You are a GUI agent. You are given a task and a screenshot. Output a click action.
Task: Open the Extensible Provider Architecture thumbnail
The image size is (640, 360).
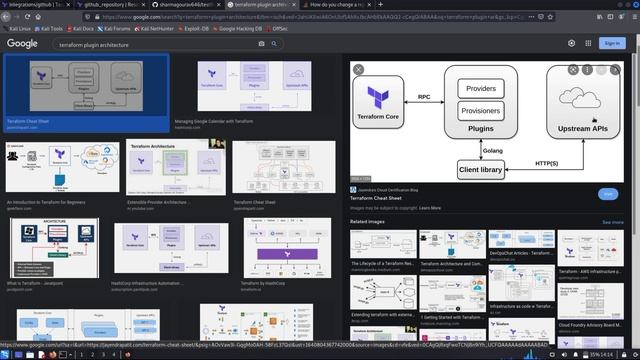176,167
